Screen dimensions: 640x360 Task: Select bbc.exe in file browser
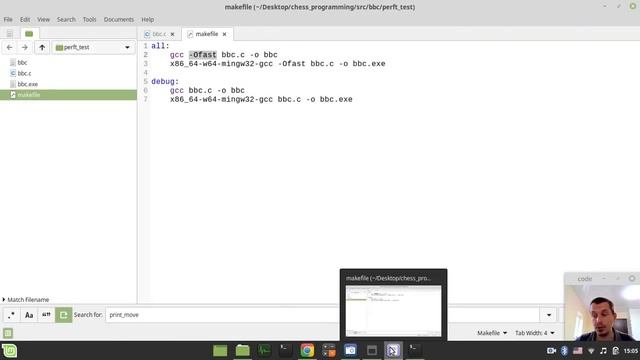(27, 84)
